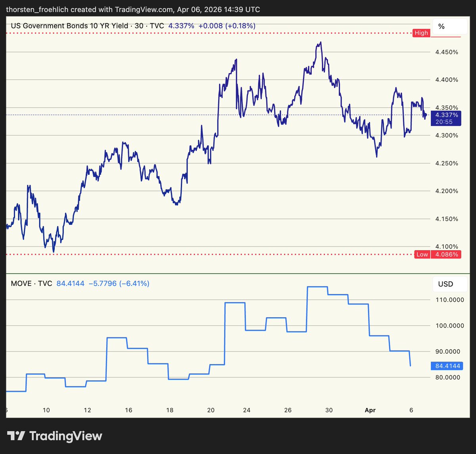Select the blue 84.4144 MOVE value tag
This screenshot has width=476, height=454.
pos(447,366)
